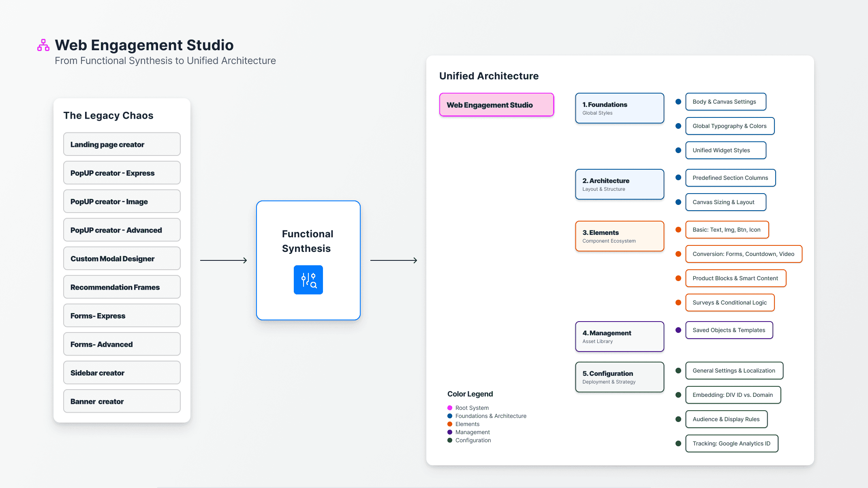The height and width of the screenshot is (488, 868).
Task: Select the 1. Foundations Global Styles node
Action: coord(619,108)
